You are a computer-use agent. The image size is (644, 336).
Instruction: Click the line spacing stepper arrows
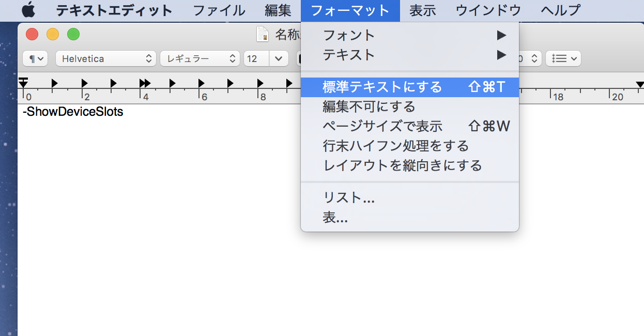tap(535, 58)
